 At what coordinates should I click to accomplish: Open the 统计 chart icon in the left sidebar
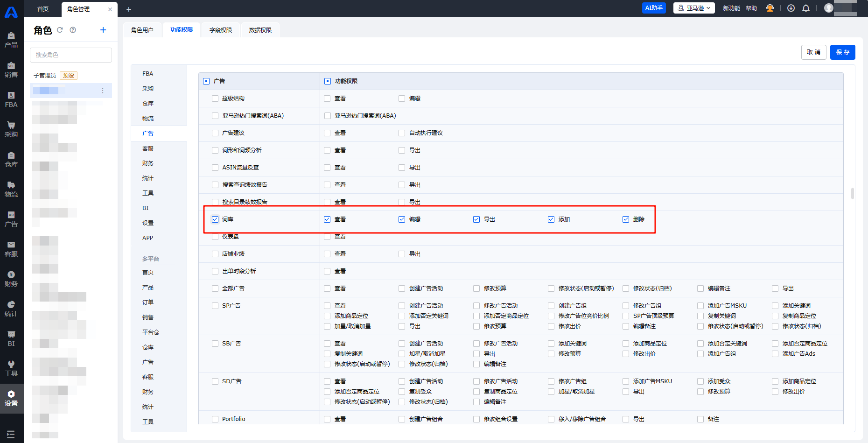point(11,304)
